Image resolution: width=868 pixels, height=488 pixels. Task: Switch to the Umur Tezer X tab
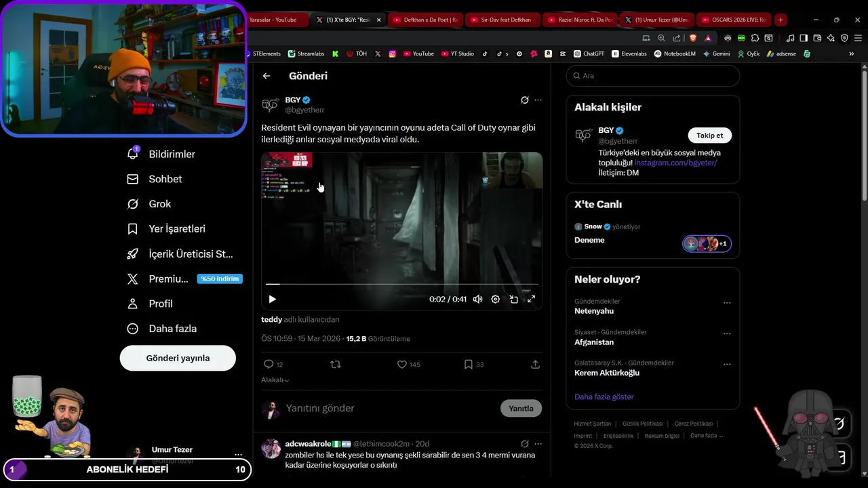click(x=657, y=20)
